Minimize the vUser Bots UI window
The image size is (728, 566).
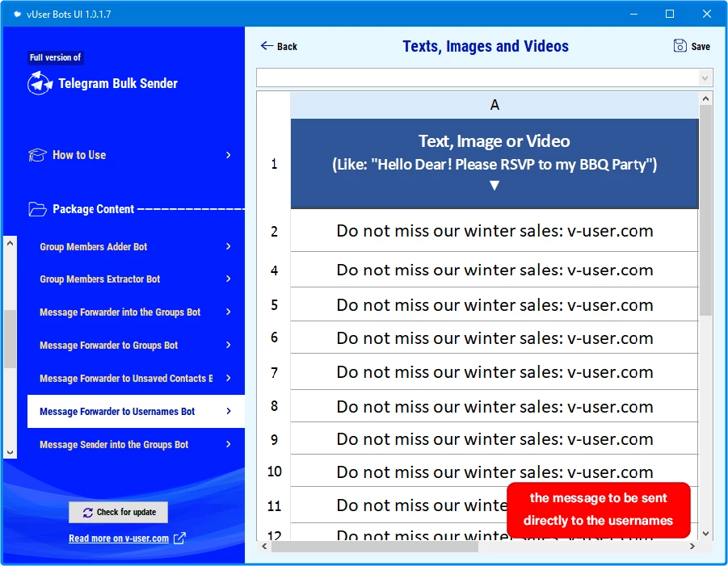coord(633,14)
